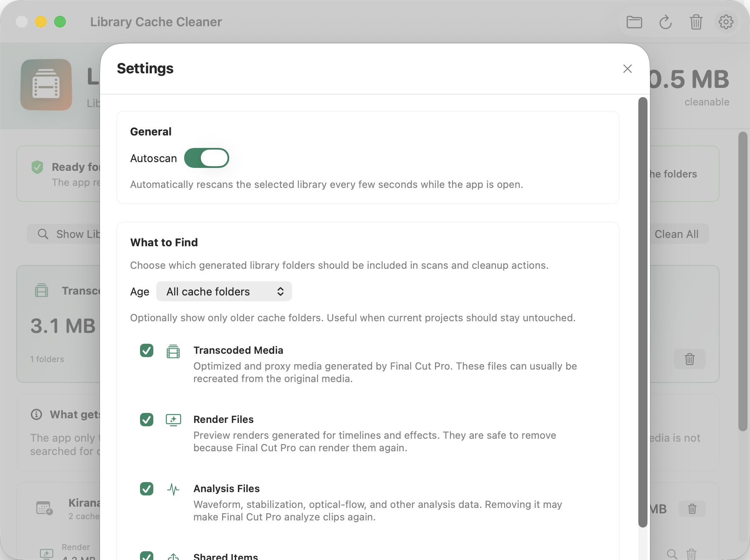Open settings gear icon in toolbar
This screenshot has height=560, width=750.
pyautogui.click(x=726, y=22)
